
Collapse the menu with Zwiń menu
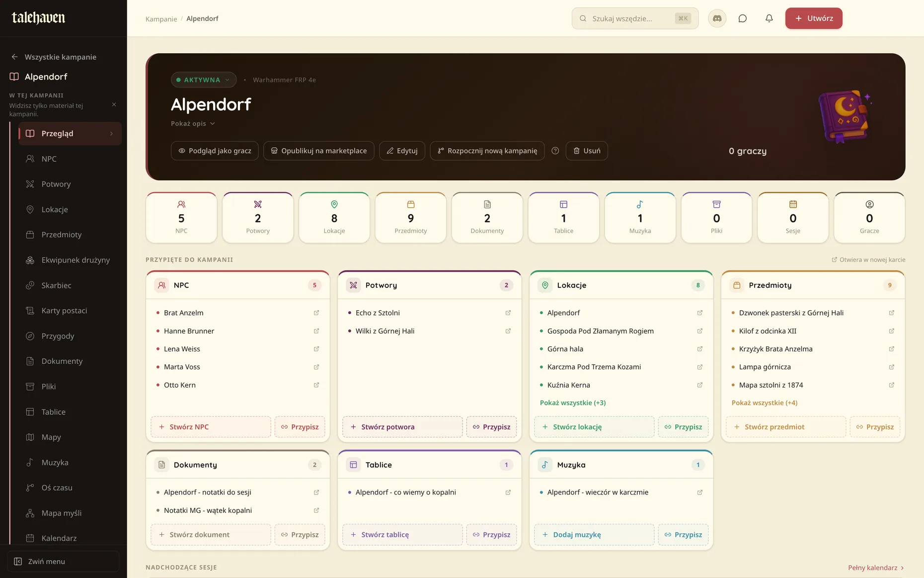tap(63, 561)
